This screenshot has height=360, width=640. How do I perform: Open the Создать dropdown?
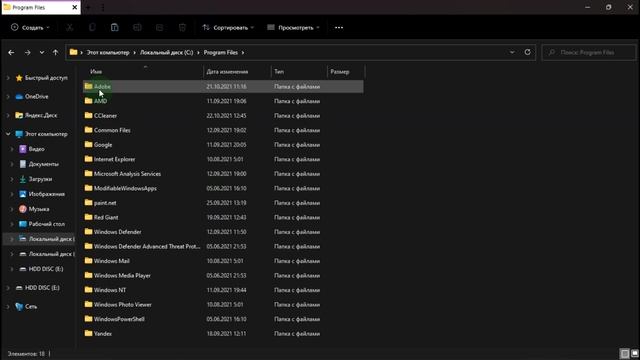point(30,27)
